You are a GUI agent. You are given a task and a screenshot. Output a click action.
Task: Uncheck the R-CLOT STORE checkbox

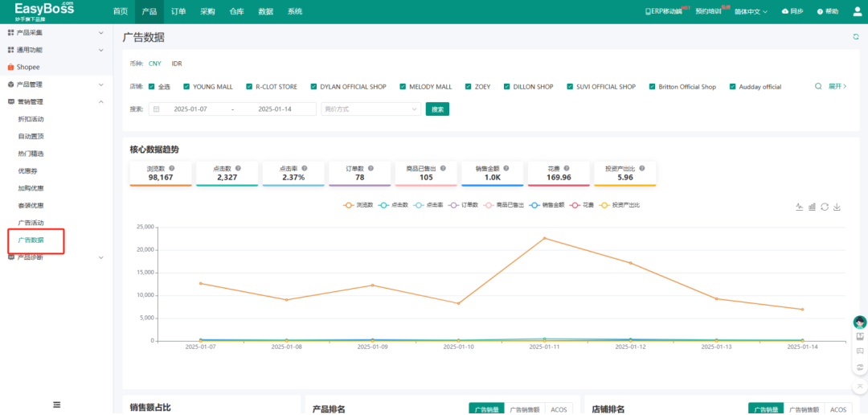249,87
